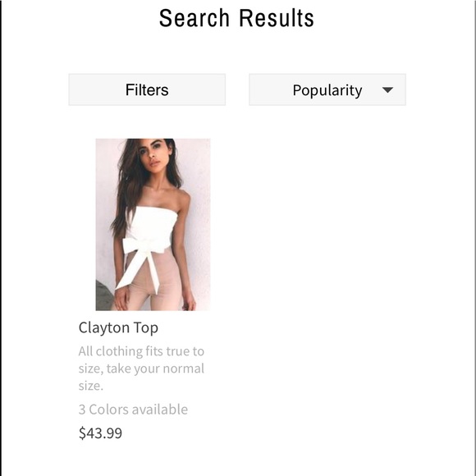The image size is (476, 476).
Task: Click the Search Results heading
Action: coord(236,18)
